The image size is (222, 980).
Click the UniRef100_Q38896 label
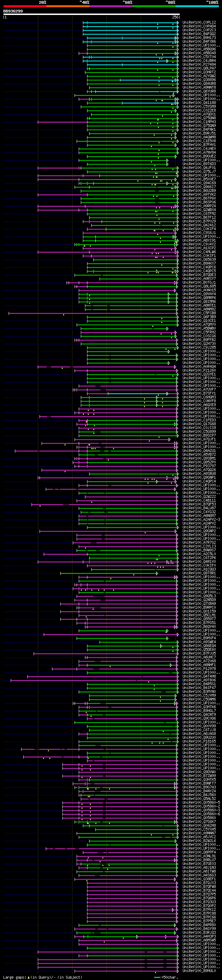click(x=199, y=80)
